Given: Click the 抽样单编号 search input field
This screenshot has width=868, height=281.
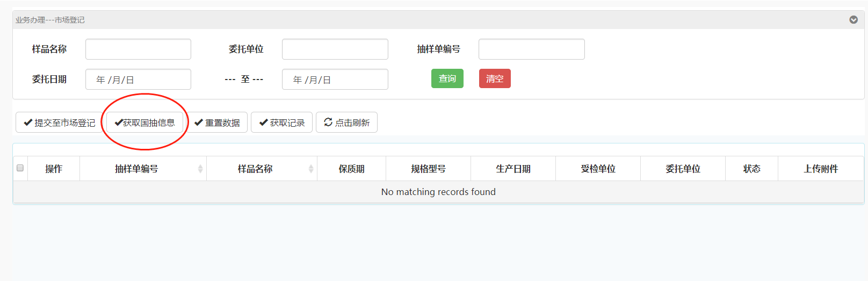Looking at the screenshot, I should point(531,49).
